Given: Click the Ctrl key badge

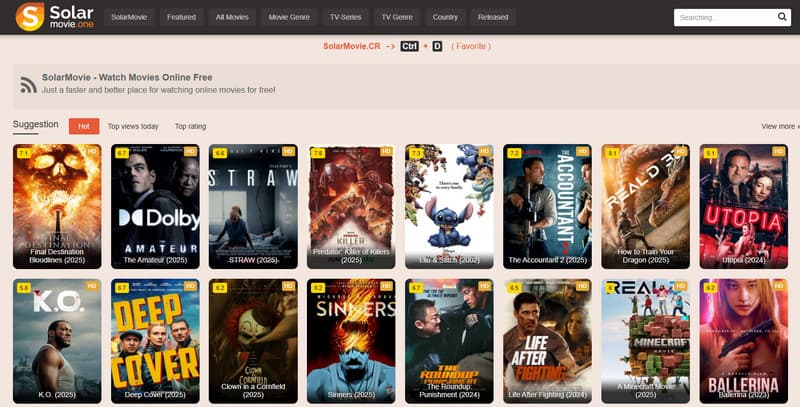Looking at the screenshot, I should click(409, 46).
